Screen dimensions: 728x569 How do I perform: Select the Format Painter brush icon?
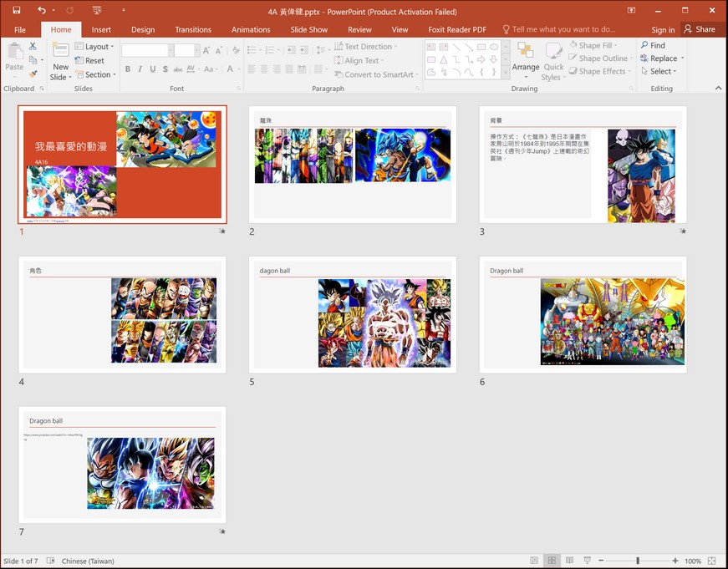(33, 74)
